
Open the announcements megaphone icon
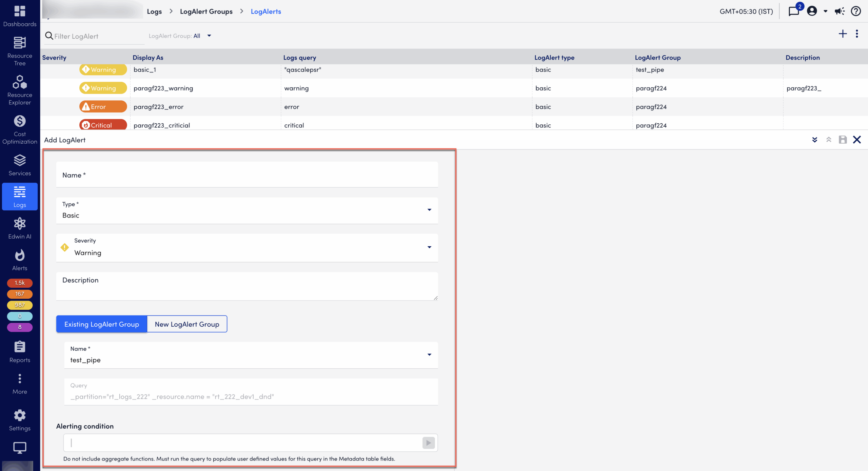coord(840,11)
